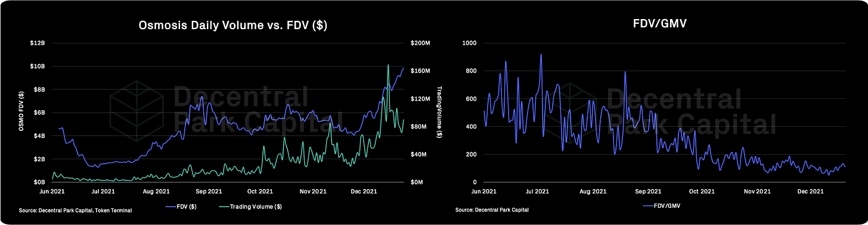
Task: Pick 'Aug 2021' on the Osmosis Volume chart
Action: pyautogui.click(x=156, y=191)
